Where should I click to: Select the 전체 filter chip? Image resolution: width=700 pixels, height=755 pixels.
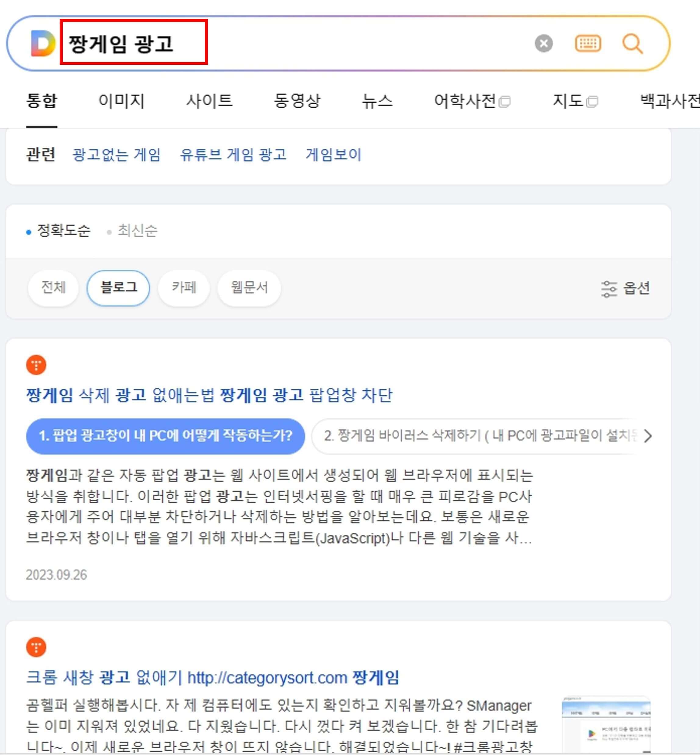click(x=53, y=288)
